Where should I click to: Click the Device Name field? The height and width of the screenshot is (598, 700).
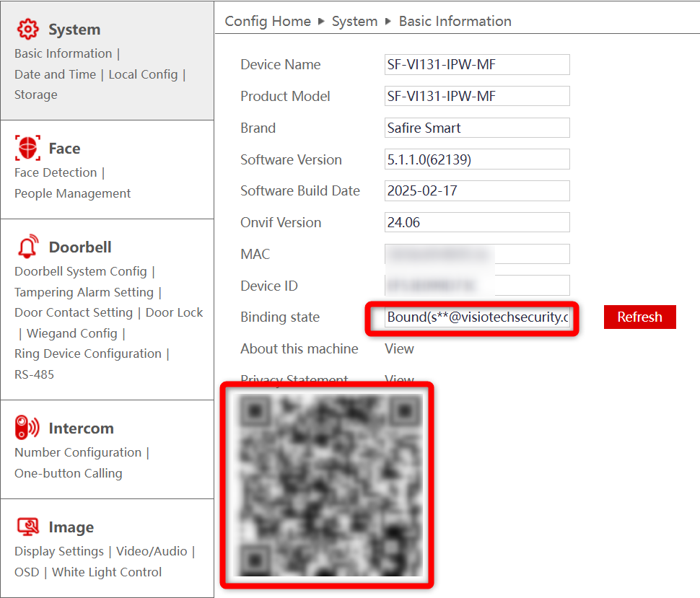[477, 65]
